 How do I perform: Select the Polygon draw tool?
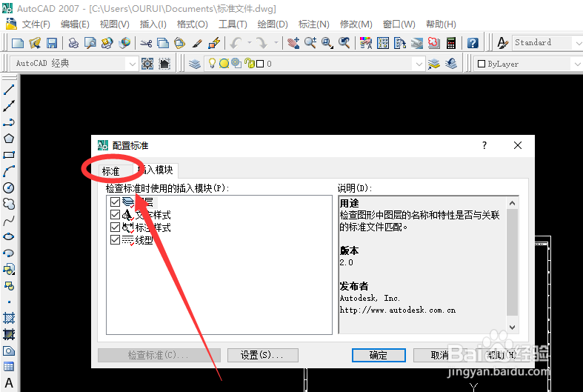(9, 139)
